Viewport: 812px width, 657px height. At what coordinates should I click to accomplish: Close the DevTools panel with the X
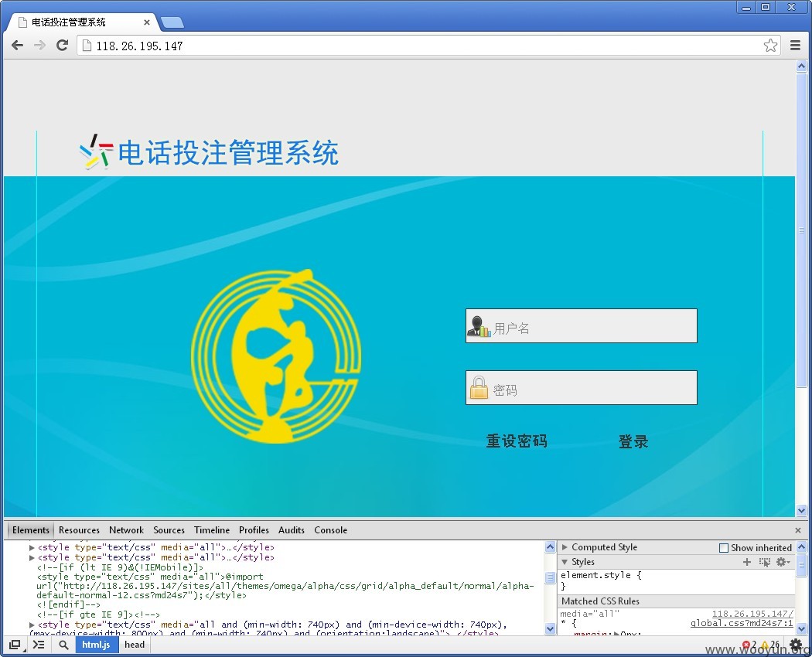point(798,530)
